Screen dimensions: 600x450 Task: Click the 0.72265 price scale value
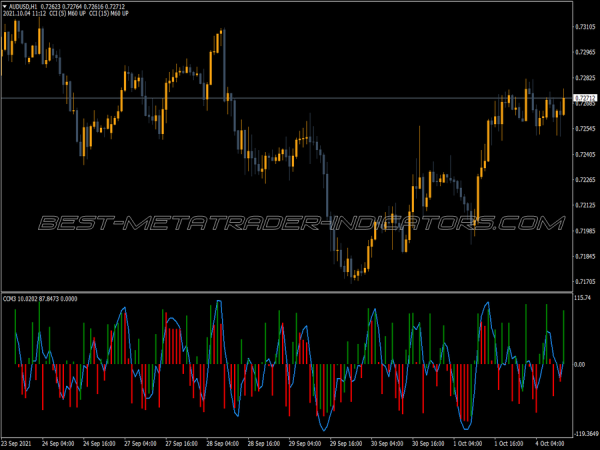tap(585, 180)
